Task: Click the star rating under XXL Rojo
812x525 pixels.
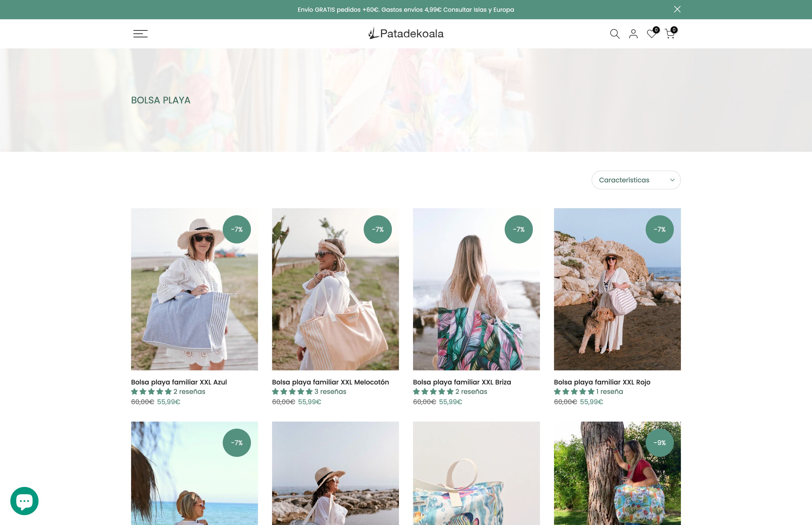Action: pyautogui.click(x=574, y=392)
